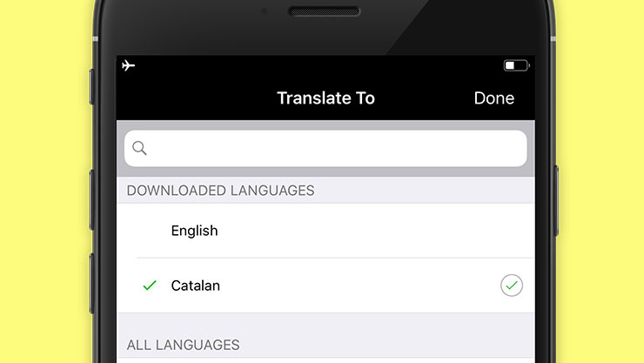This screenshot has height=363, width=644.
Task: Click the All Languages section header
Action: tap(184, 345)
